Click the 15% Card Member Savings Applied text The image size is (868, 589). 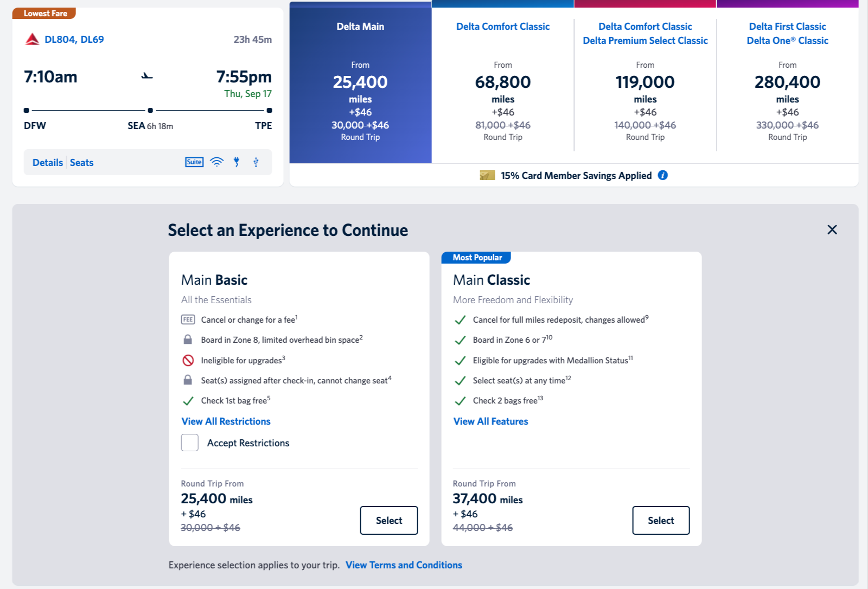click(x=576, y=176)
